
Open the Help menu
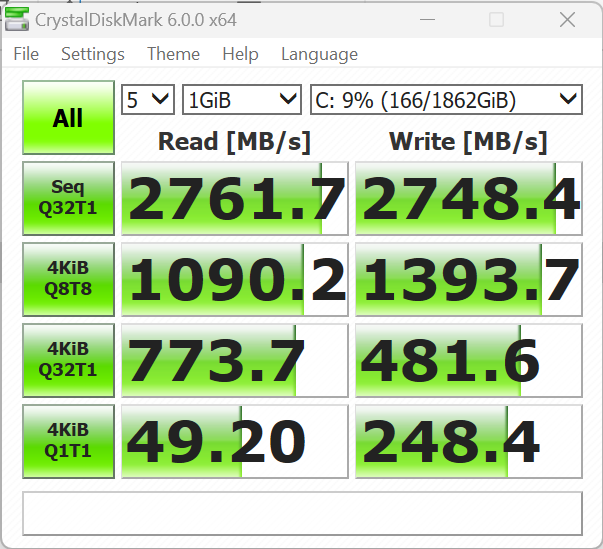pyautogui.click(x=240, y=54)
